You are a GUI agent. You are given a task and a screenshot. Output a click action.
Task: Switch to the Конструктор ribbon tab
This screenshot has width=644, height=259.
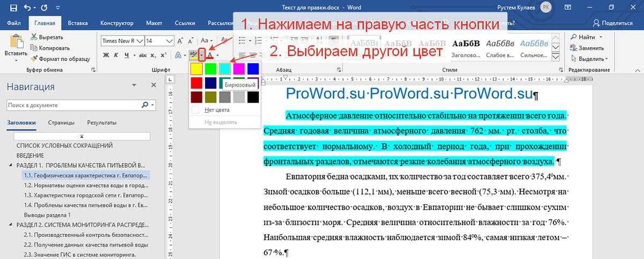coord(116,23)
